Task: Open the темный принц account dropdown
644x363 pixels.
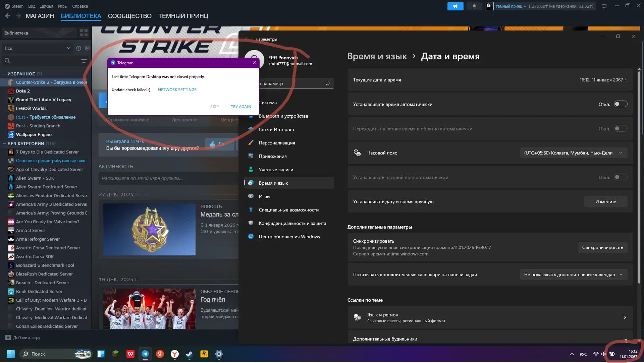Action: (511, 6)
